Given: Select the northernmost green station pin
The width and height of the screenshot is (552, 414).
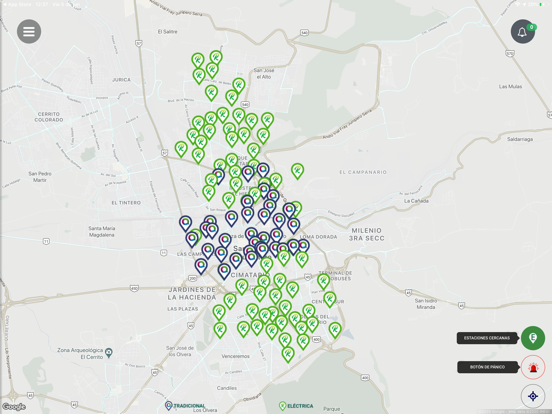Looking at the screenshot, I should click(x=216, y=58).
